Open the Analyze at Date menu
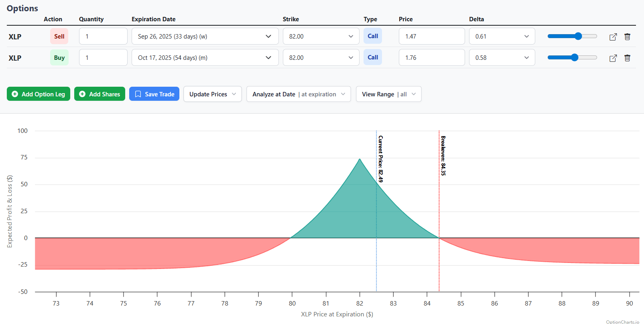The image size is (644, 324). click(x=299, y=94)
